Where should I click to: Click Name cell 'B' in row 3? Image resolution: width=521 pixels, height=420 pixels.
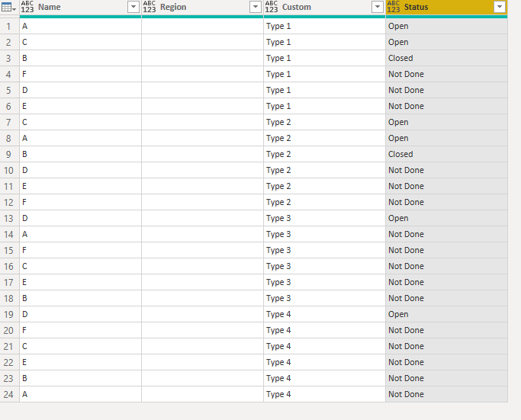tap(80, 58)
